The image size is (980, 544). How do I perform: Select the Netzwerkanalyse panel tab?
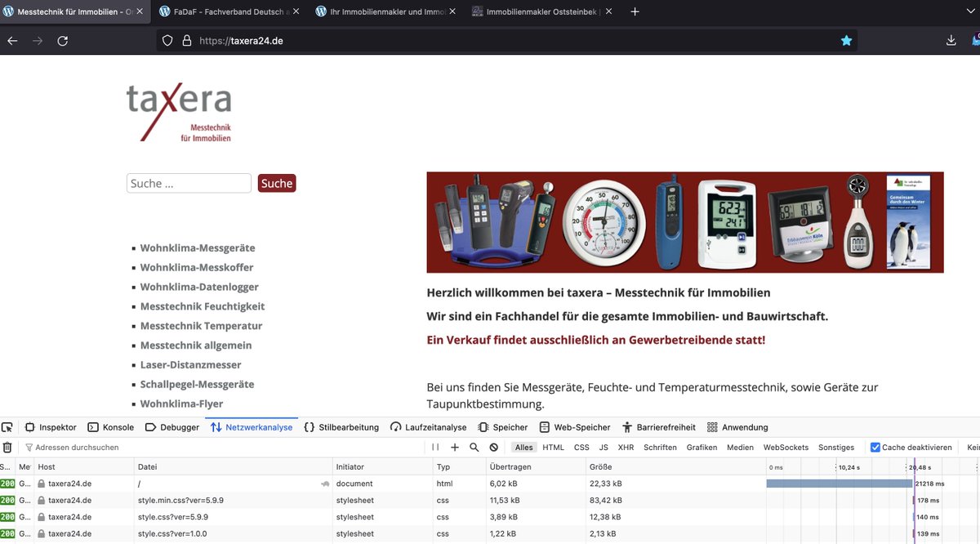tap(252, 427)
